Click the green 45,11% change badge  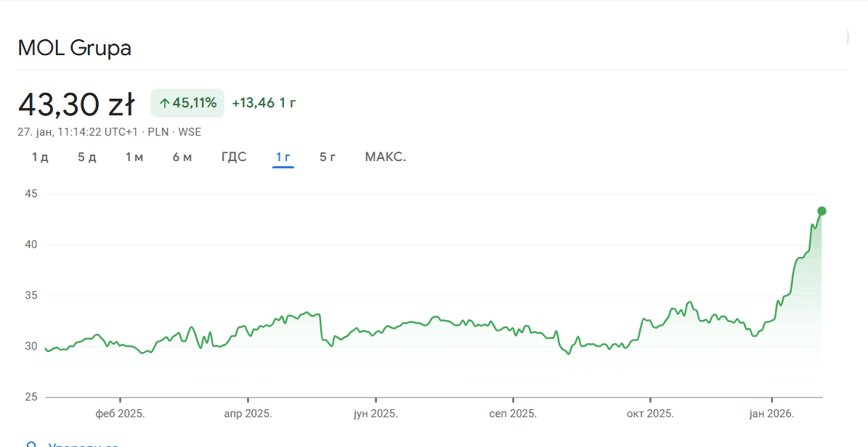(187, 103)
